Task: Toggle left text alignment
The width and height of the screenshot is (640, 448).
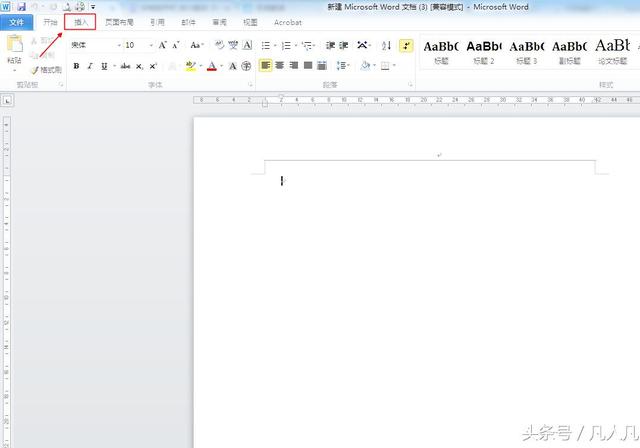Action: pos(265,66)
